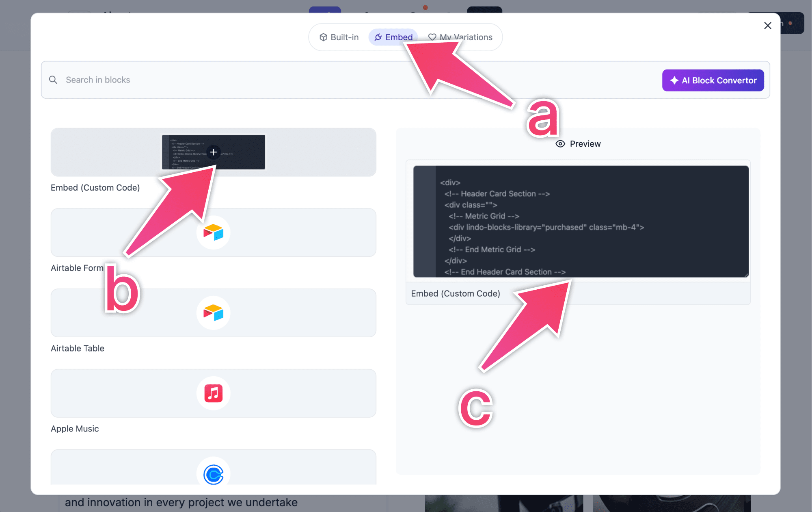The width and height of the screenshot is (812, 512).
Task: Click the search magnifier icon
Action: point(53,80)
